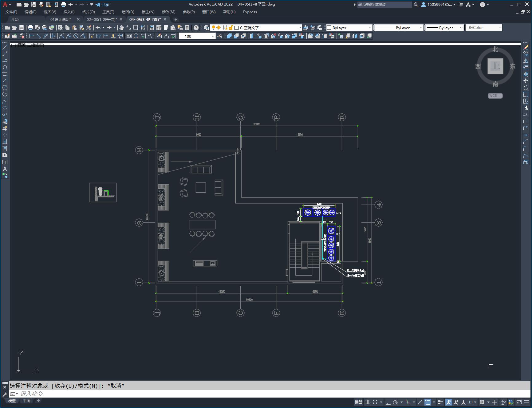Open the Table tool in the draw toolbar
The image size is (532, 408).
[x=5, y=162]
